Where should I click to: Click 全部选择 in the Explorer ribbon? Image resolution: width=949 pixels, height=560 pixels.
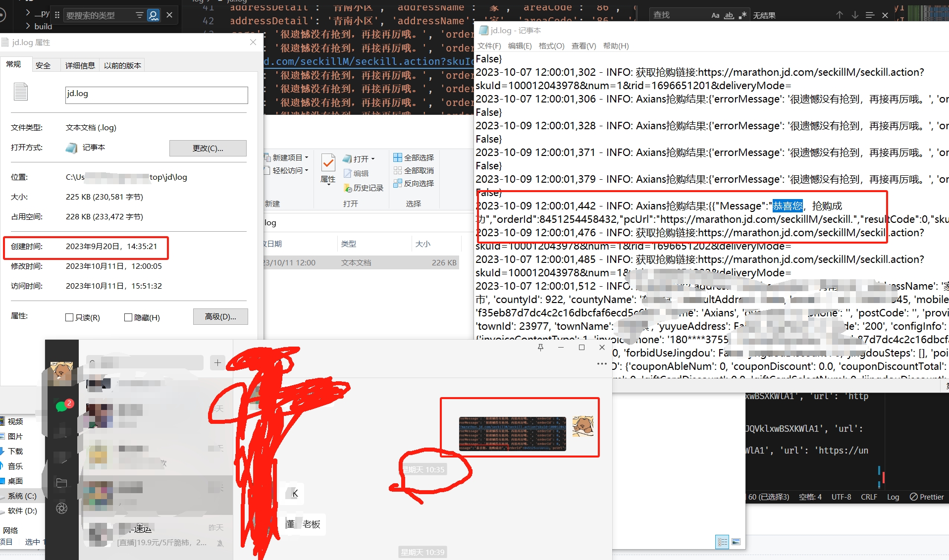[414, 157]
